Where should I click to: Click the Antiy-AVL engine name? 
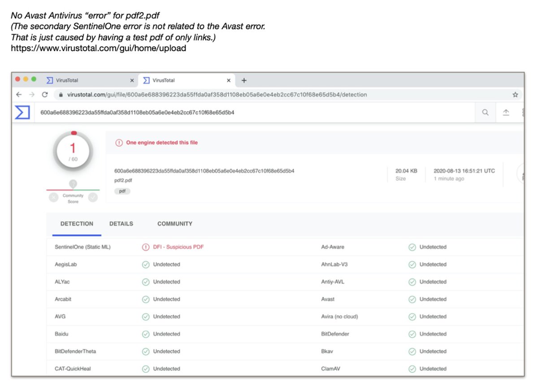pos(333,282)
